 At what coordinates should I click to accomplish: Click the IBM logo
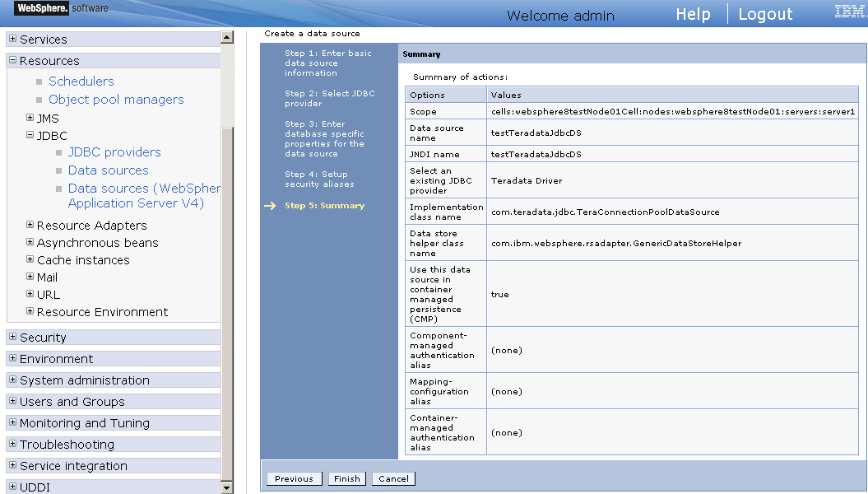(x=848, y=12)
